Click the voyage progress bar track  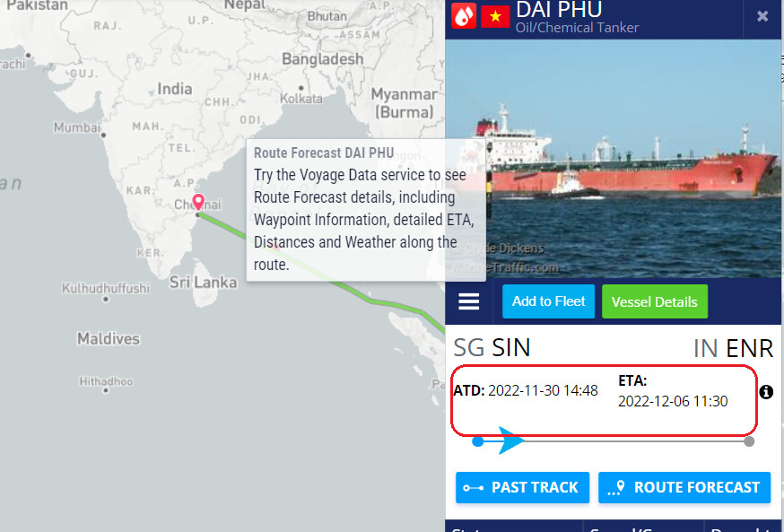coord(614,441)
